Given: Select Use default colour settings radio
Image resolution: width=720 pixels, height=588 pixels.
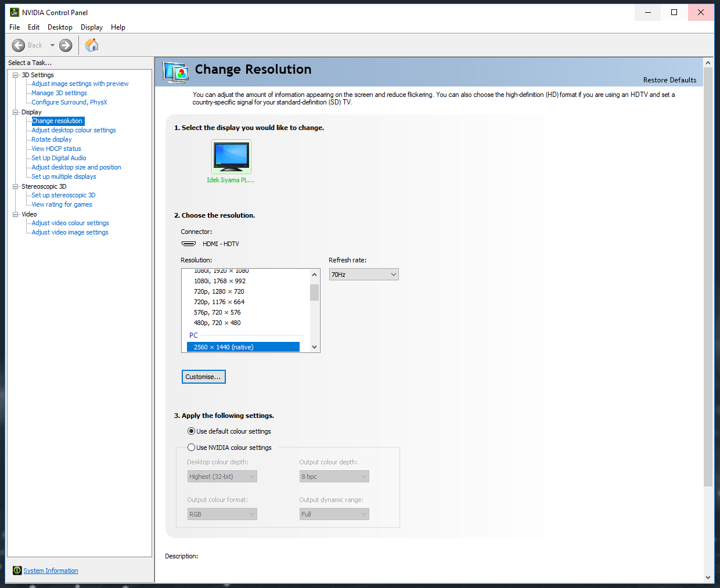Looking at the screenshot, I should point(191,431).
